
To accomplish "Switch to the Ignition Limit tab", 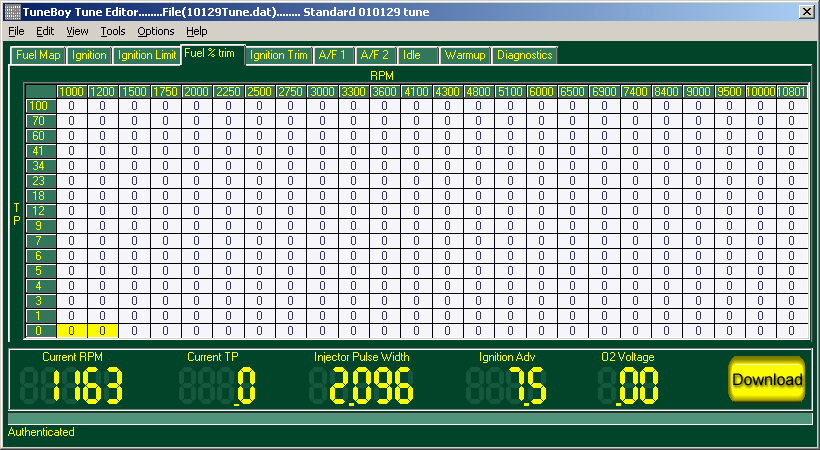I will pyautogui.click(x=147, y=55).
